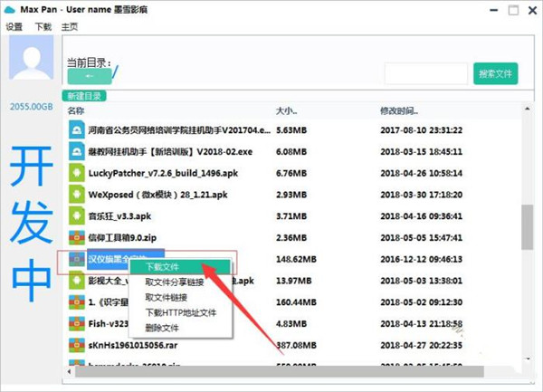Click size cell 160.44MB
Screen dimensions: 543x392
tap(296, 302)
